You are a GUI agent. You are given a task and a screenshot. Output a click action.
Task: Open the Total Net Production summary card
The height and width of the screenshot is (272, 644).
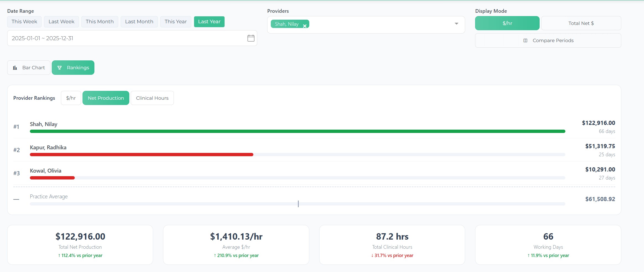(80, 245)
